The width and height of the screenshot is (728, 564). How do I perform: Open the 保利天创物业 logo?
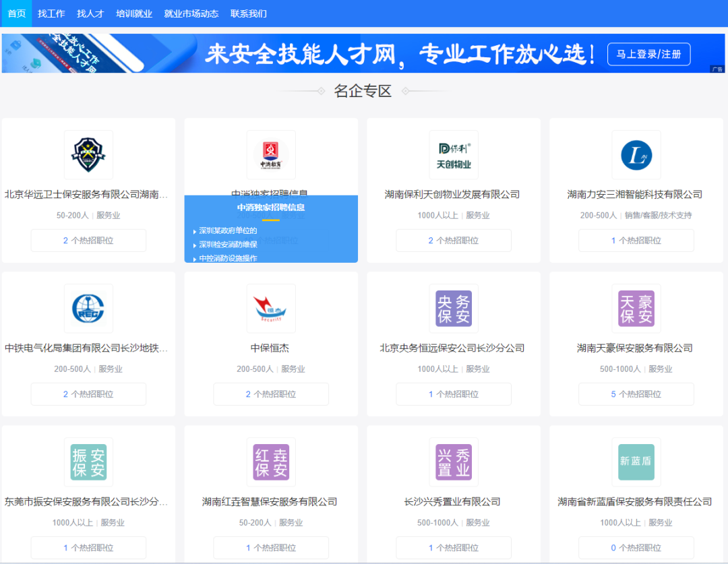pyautogui.click(x=454, y=155)
